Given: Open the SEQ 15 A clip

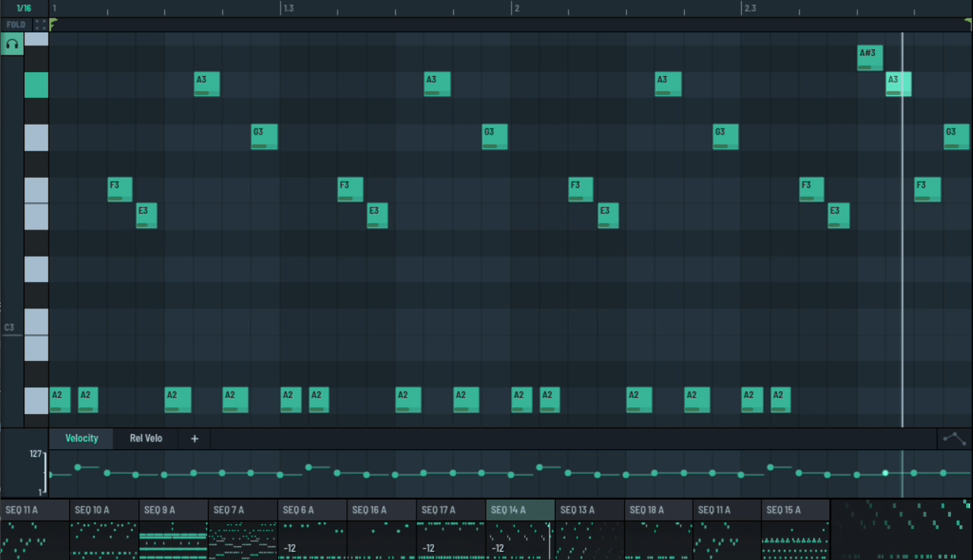Looking at the screenshot, I should click(795, 541).
